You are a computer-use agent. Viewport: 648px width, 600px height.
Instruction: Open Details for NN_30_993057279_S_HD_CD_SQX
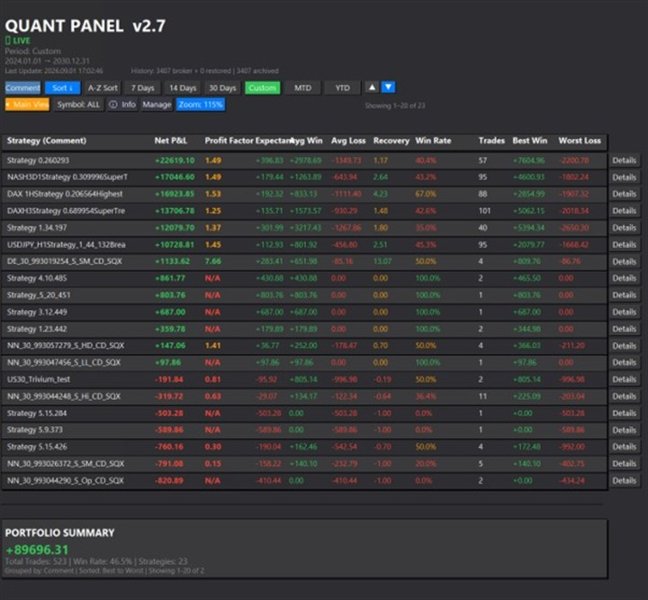(624, 346)
